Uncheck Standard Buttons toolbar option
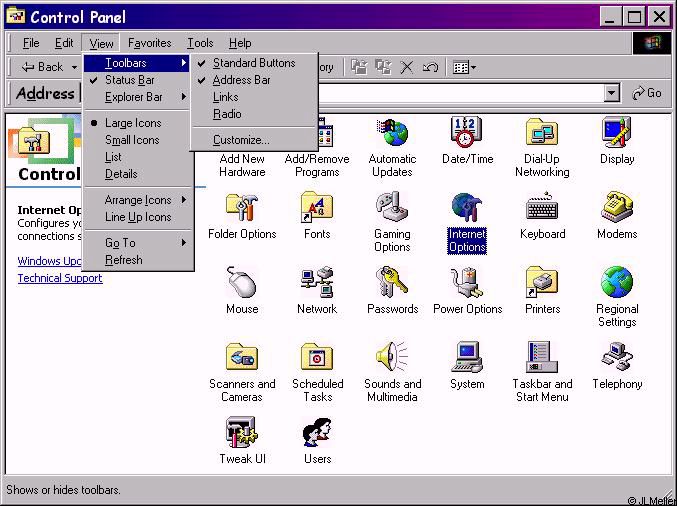 point(254,63)
